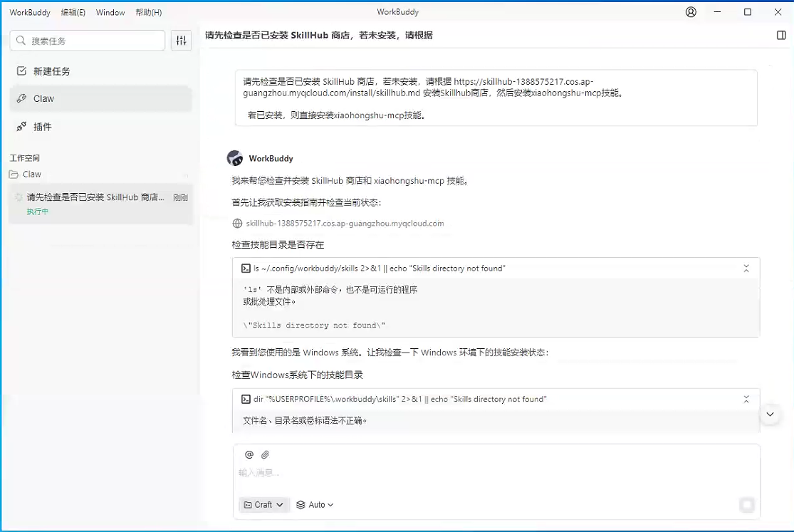The width and height of the screenshot is (794, 532).
Task: Click the globe icon beside skillhub URL
Action: [x=237, y=224]
